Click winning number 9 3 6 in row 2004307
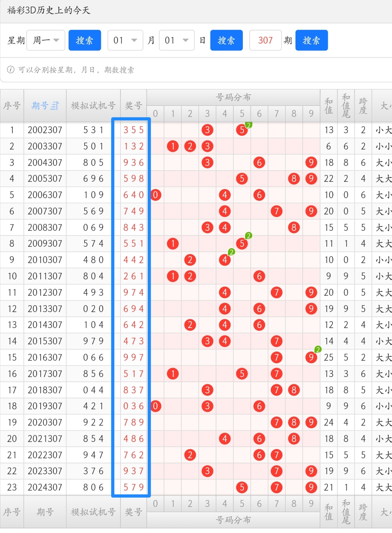 [134, 163]
